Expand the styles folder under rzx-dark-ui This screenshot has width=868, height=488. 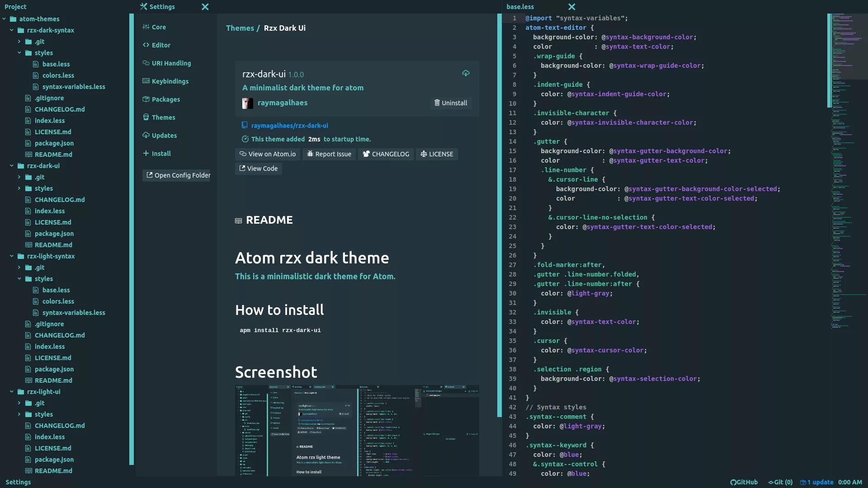click(x=19, y=188)
